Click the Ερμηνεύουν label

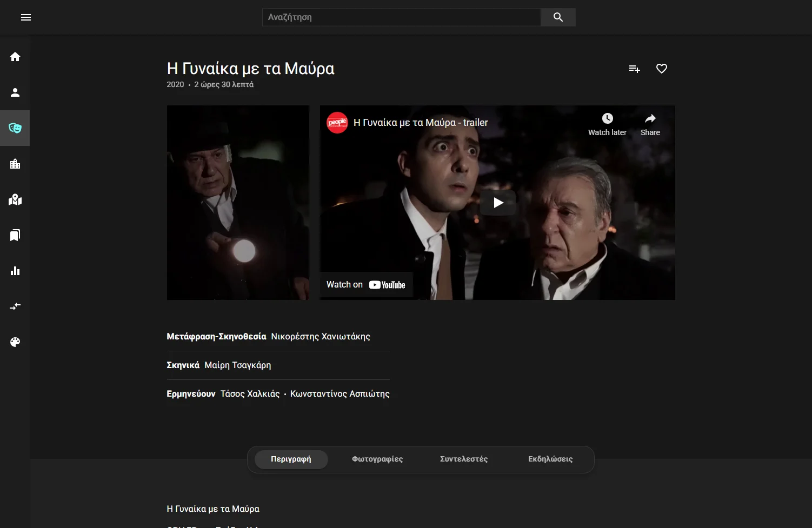click(x=191, y=394)
